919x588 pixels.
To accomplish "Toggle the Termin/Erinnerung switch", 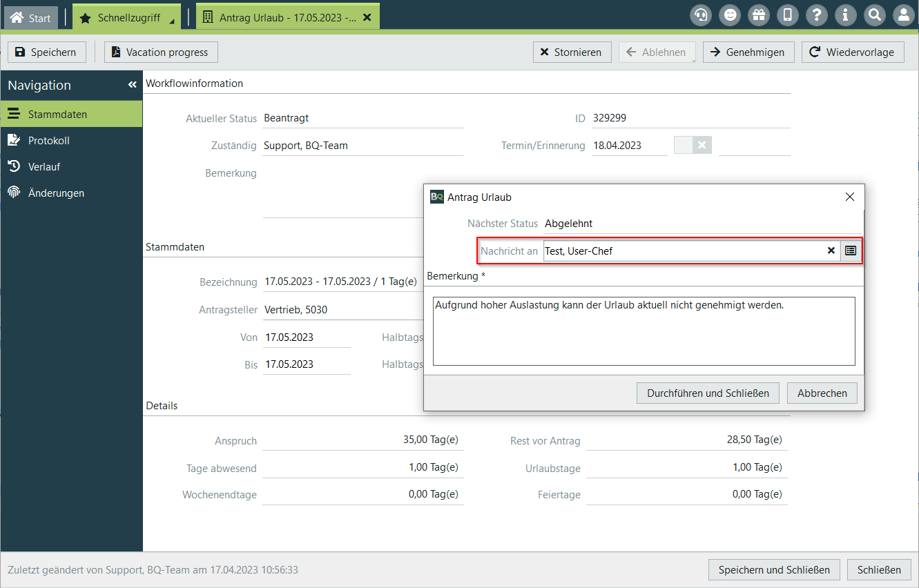I will [692, 145].
